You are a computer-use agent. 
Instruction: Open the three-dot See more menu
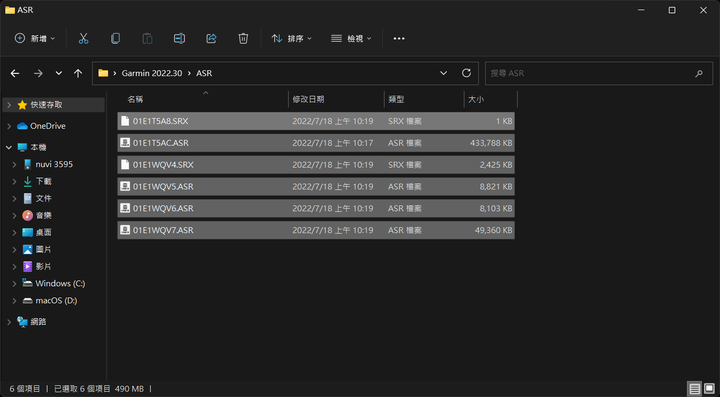point(399,39)
